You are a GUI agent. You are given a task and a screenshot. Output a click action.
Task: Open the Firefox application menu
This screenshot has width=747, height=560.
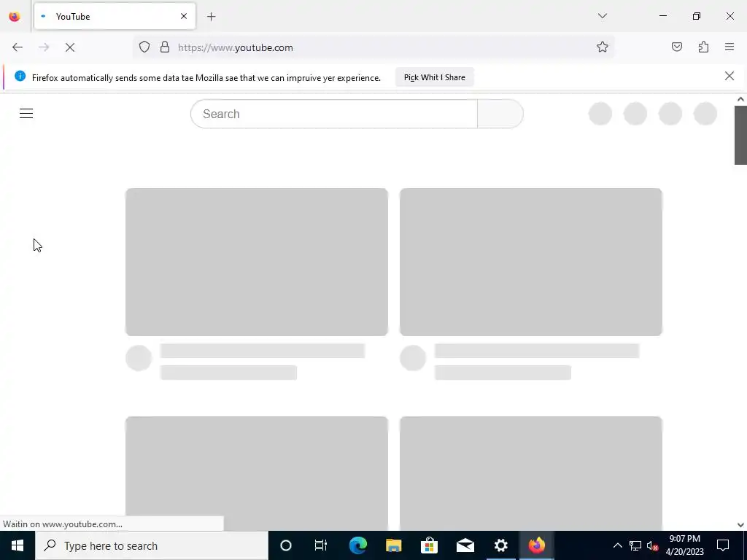point(729,47)
